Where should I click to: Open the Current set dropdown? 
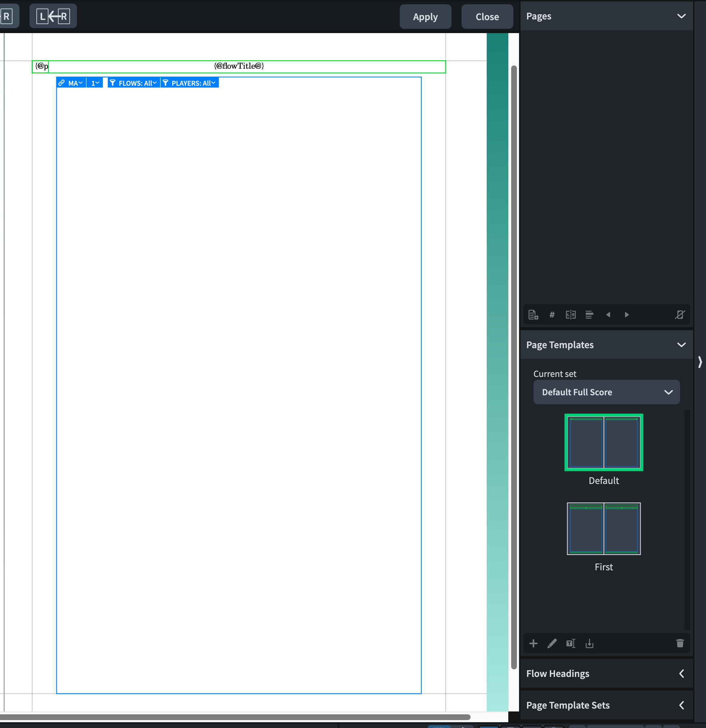(606, 392)
